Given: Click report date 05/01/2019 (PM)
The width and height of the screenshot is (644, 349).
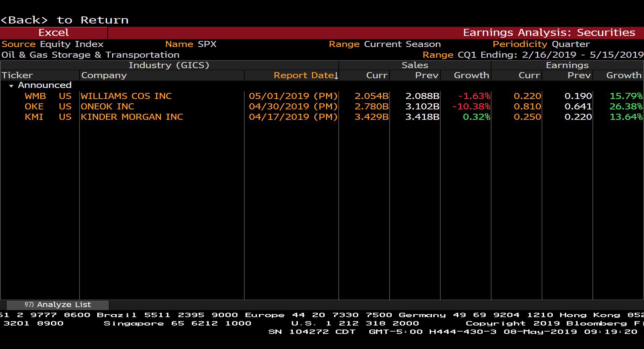Looking at the screenshot, I should coord(293,96).
